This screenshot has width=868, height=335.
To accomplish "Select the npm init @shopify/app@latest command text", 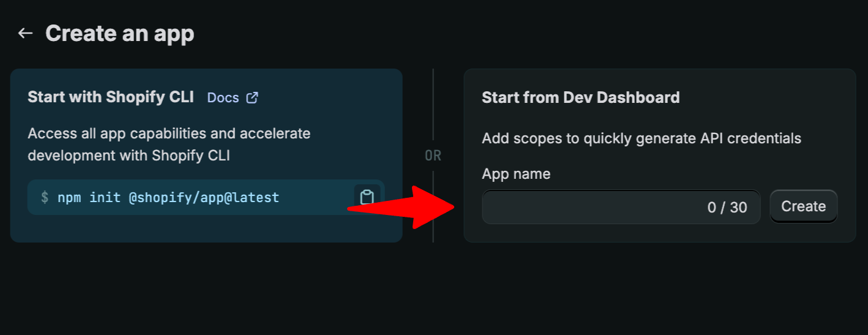I will click(x=168, y=197).
